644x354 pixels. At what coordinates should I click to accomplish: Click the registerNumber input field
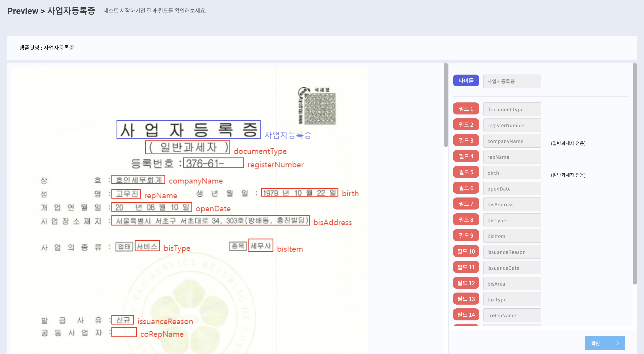[x=512, y=125]
